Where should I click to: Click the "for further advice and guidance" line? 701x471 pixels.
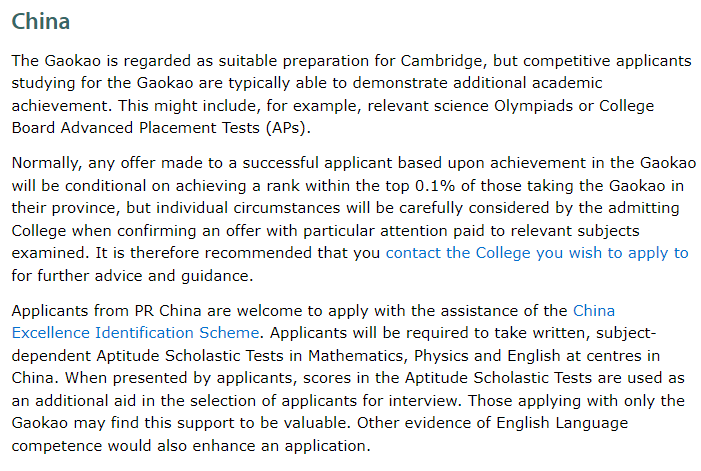point(132,276)
